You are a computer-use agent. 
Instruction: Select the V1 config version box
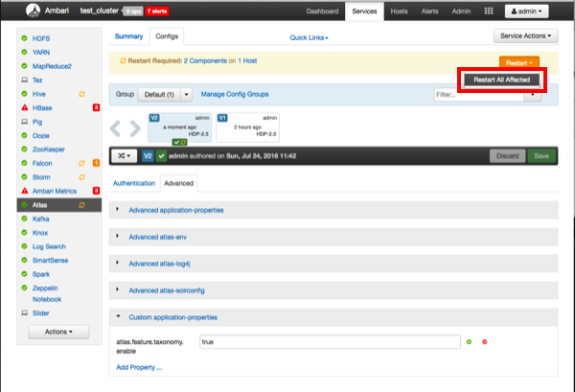(x=247, y=127)
